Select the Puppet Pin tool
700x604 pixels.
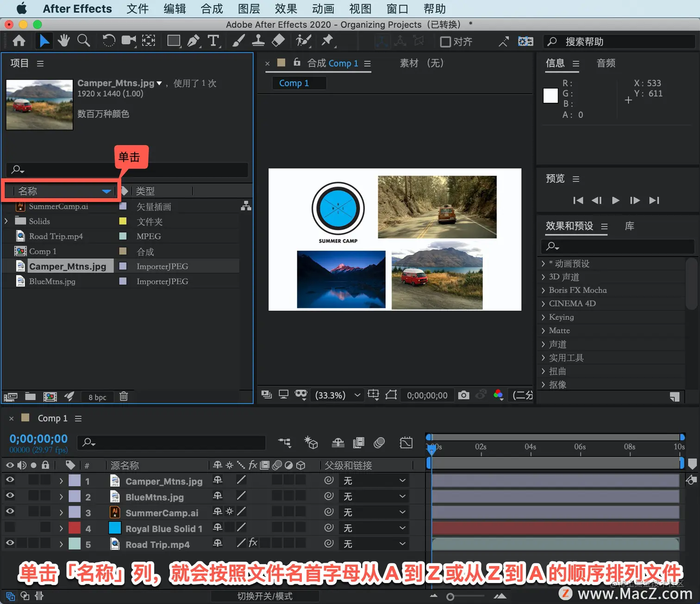click(x=328, y=41)
